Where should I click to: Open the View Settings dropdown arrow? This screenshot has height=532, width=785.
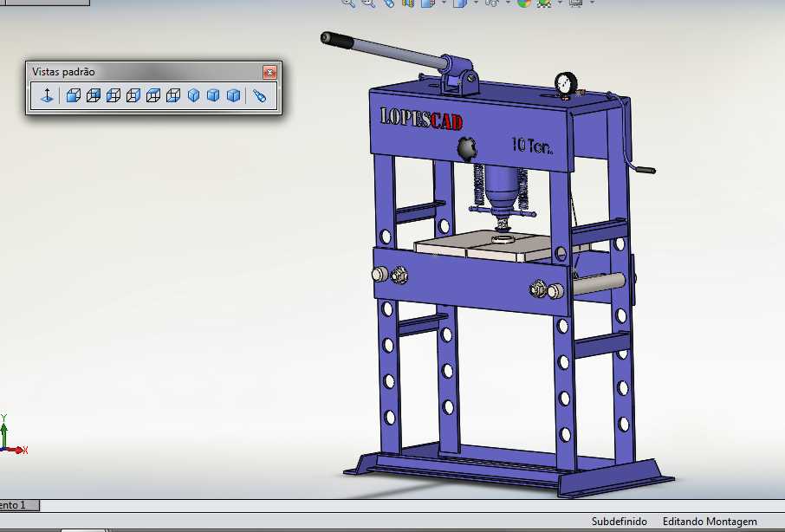tap(593, 3)
